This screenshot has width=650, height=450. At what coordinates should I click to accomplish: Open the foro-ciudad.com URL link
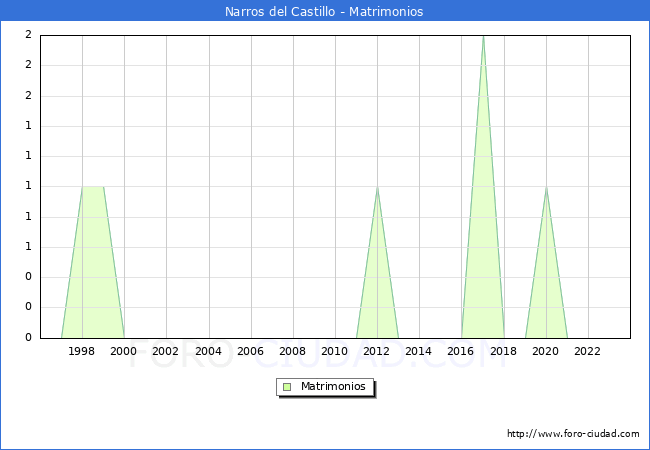[x=573, y=434]
